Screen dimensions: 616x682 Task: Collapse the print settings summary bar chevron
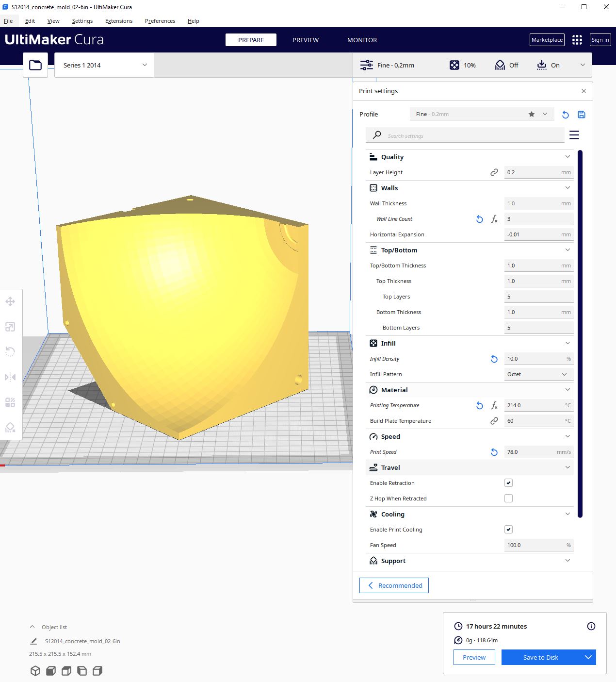coord(583,65)
